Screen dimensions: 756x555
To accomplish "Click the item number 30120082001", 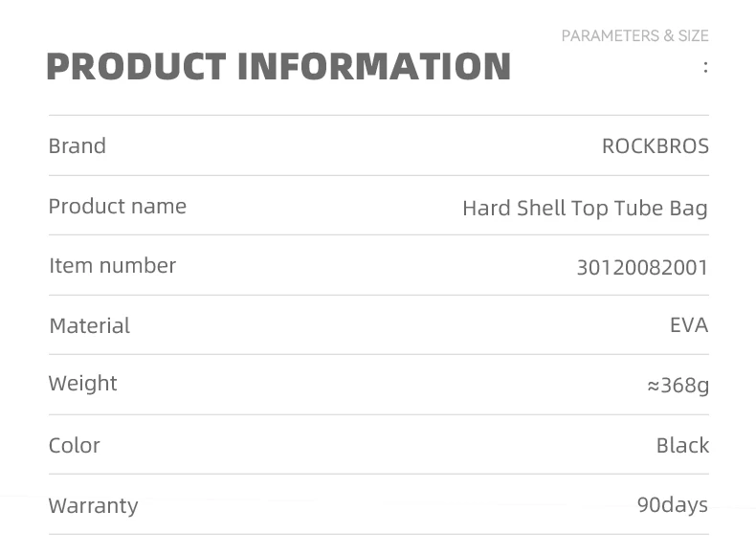I will [642, 268].
